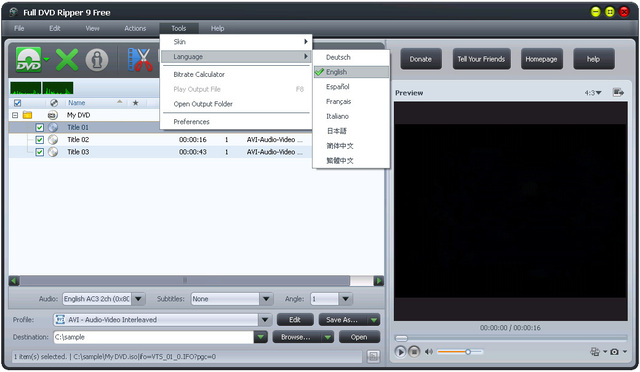
Task: Click the disc icon for Title 03
Action: (53, 152)
